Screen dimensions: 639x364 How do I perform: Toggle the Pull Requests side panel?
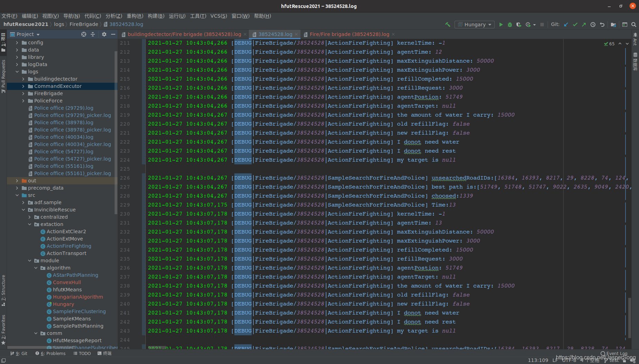coord(3,76)
